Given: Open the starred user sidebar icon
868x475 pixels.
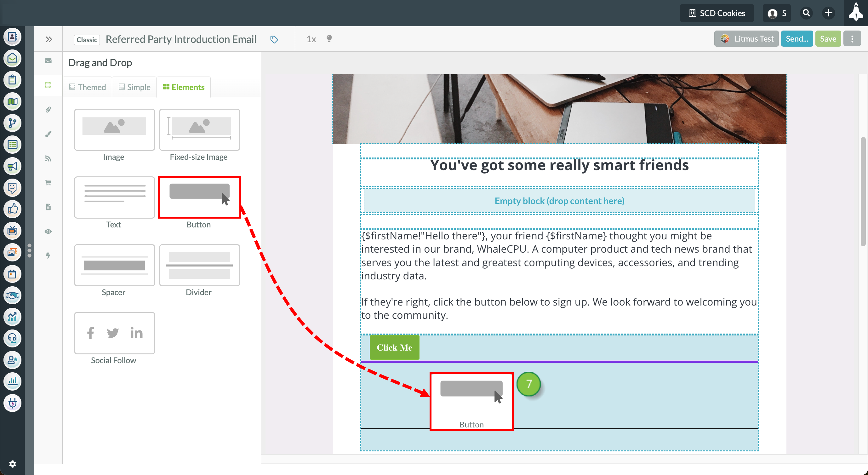Looking at the screenshot, I should pyautogui.click(x=13, y=360).
